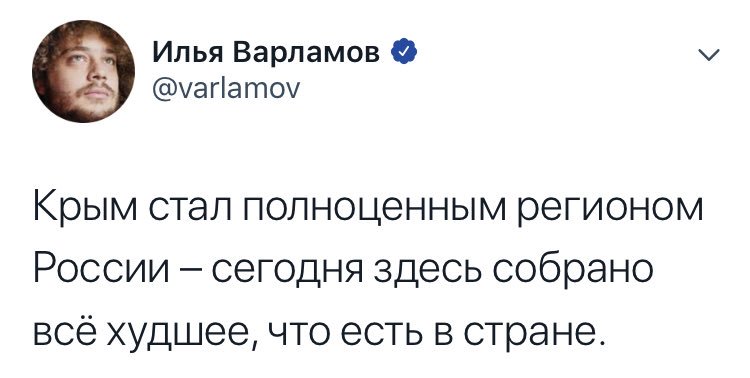750x378 pixels.
Task: Expand the tweet options chevron
Action: (x=709, y=56)
